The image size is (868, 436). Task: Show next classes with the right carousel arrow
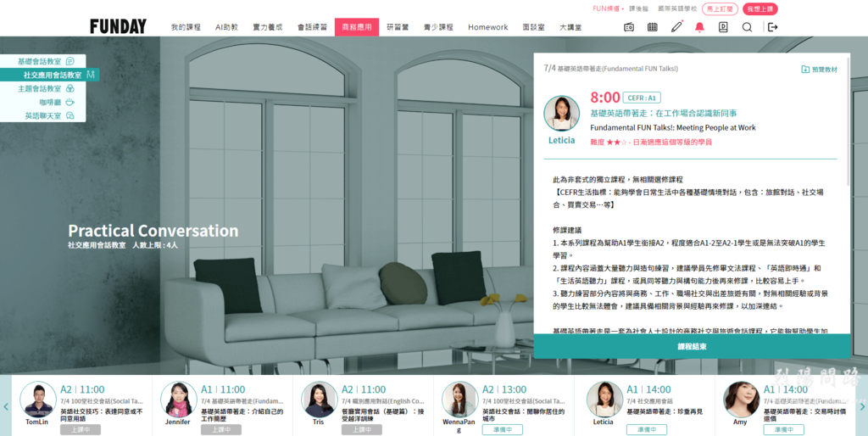point(862,406)
